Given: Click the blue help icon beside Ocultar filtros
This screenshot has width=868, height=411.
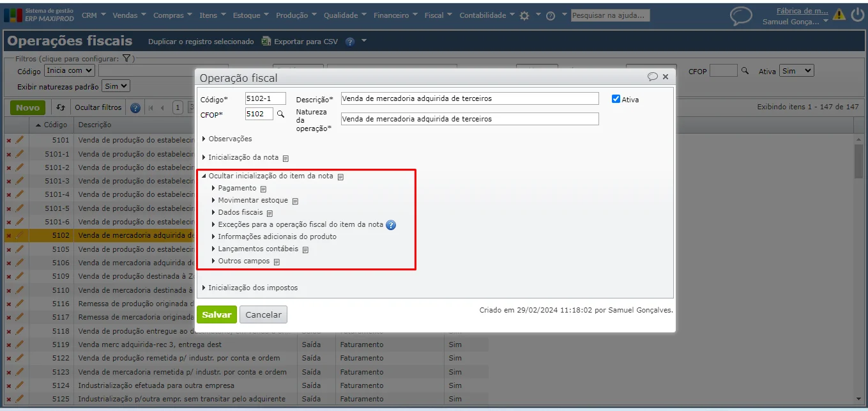Looking at the screenshot, I should click(135, 107).
